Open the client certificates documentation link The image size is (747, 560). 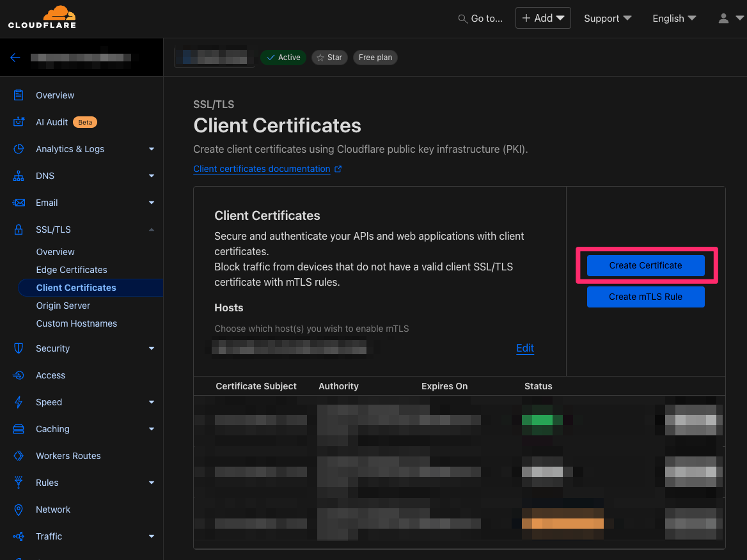262,168
